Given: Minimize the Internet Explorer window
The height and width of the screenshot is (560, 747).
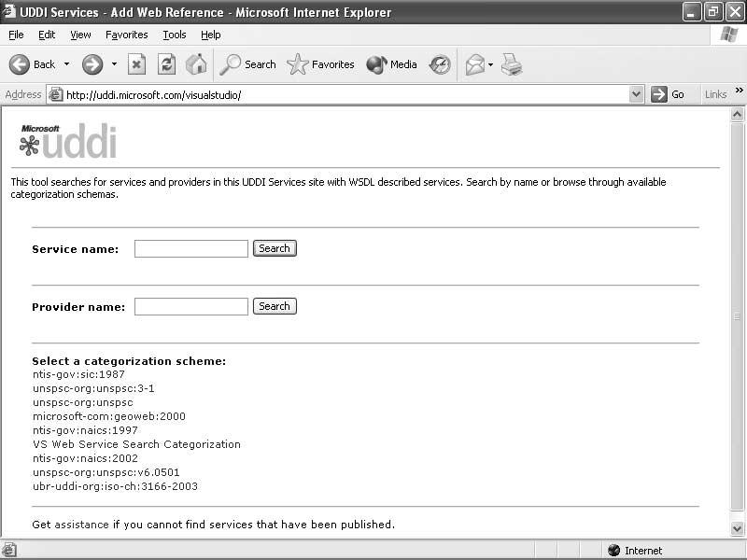Looking at the screenshot, I should point(692,11).
